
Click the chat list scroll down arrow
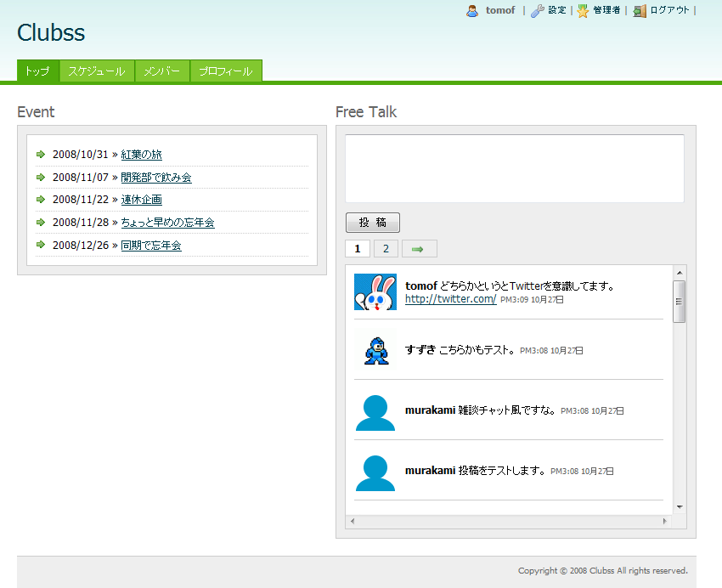tap(679, 507)
